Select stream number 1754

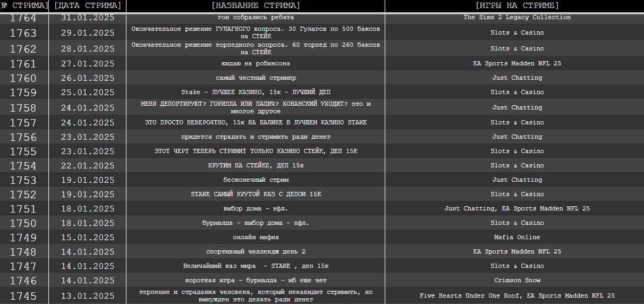pos(23,166)
